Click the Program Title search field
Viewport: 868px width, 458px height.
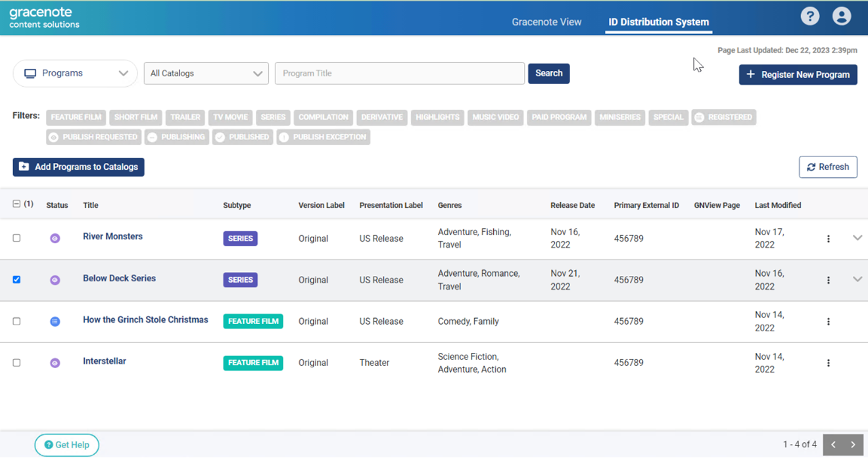click(400, 74)
